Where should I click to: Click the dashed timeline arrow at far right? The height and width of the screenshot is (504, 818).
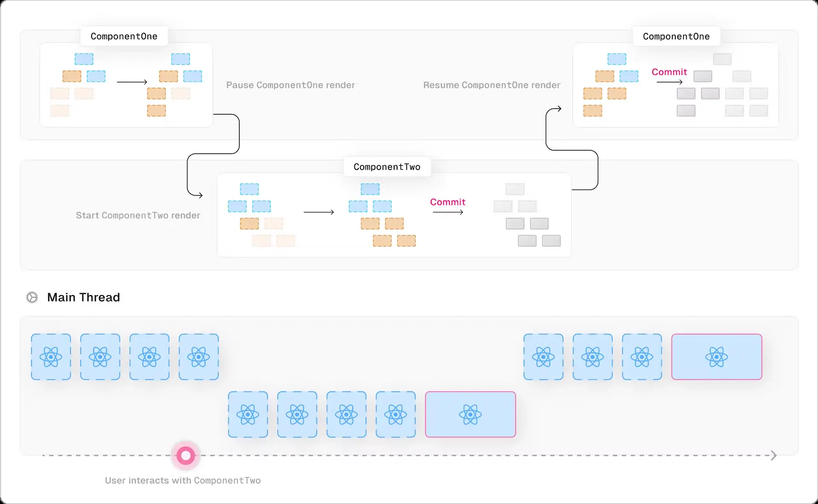click(x=773, y=455)
